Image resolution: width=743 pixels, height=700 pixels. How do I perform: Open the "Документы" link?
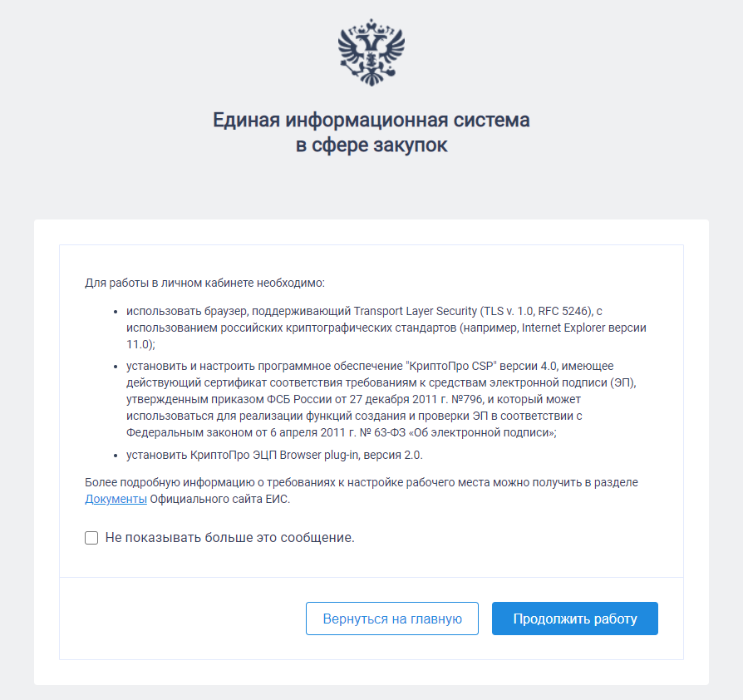pos(116,500)
